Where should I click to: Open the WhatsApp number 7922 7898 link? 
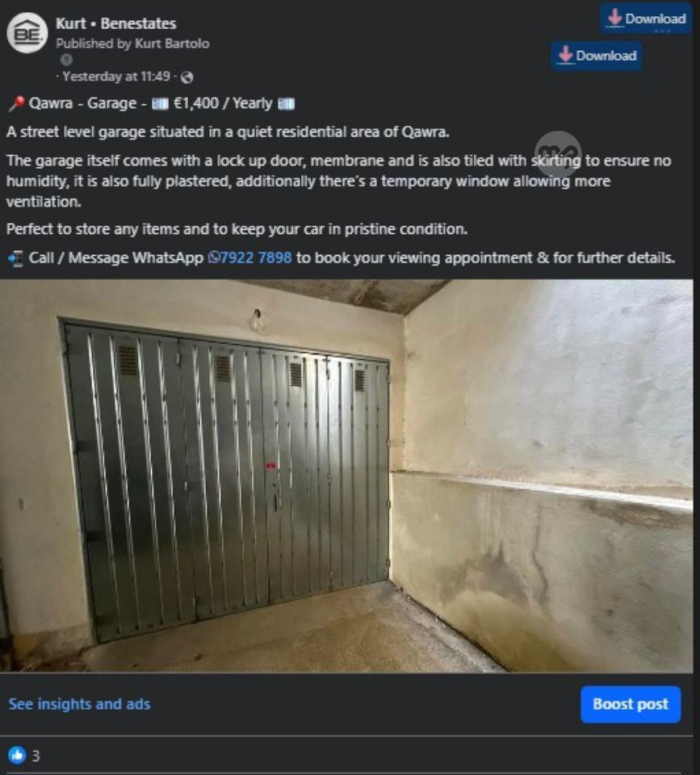pyautogui.click(x=256, y=258)
